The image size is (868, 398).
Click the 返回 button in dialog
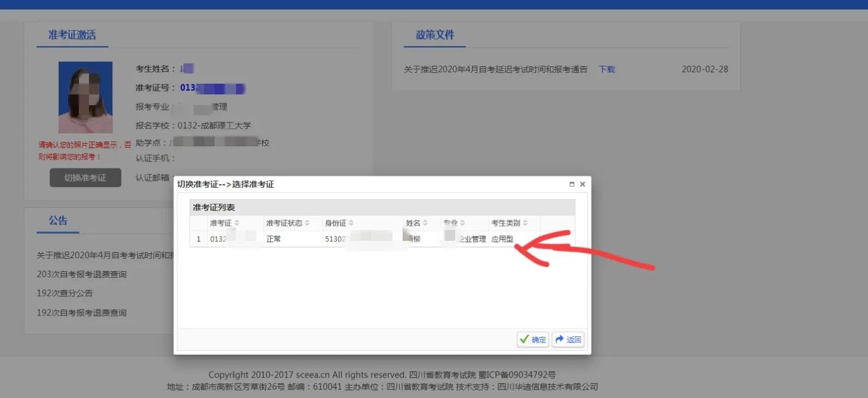(568, 339)
